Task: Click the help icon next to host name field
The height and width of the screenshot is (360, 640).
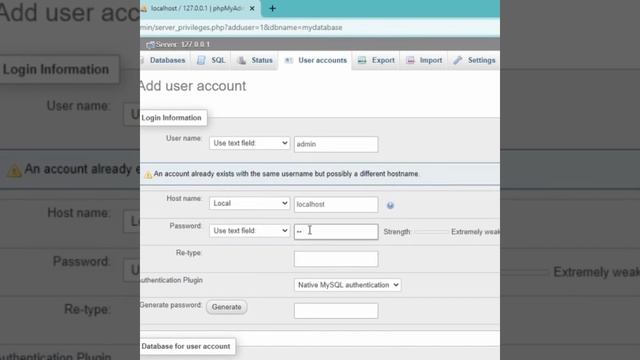Action: pyautogui.click(x=390, y=205)
